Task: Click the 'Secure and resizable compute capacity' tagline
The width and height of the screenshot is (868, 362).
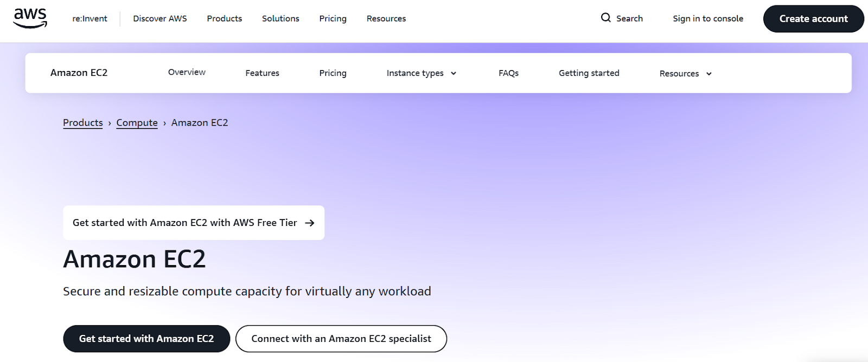Action: (x=247, y=292)
